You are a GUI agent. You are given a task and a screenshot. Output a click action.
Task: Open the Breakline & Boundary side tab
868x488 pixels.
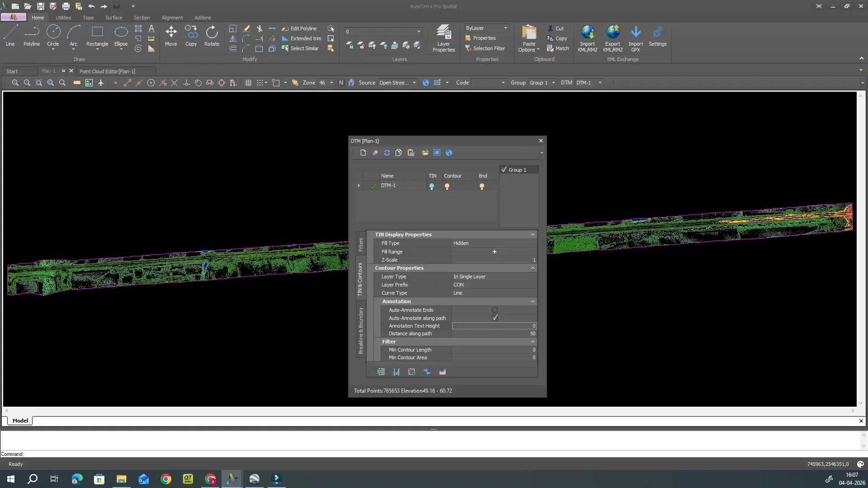(x=361, y=331)
